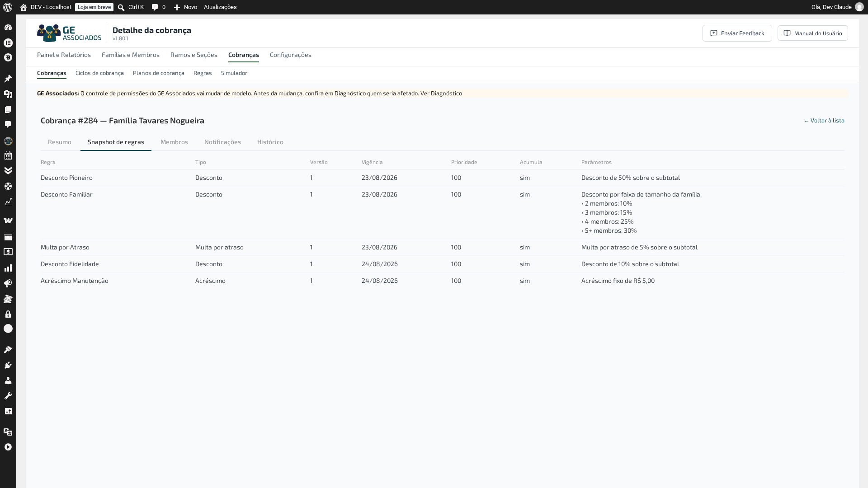Screen dimensions: 868x488
Task: Switch to the Membros tab
Action: (x=174, y=142)
